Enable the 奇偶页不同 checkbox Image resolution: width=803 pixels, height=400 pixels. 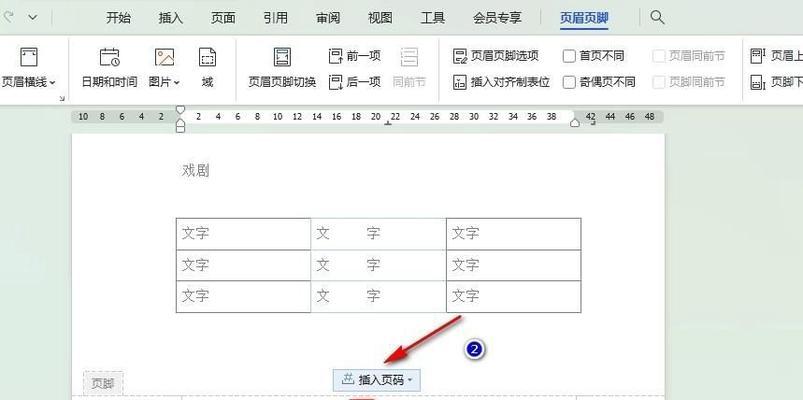[x=569, y=82]
